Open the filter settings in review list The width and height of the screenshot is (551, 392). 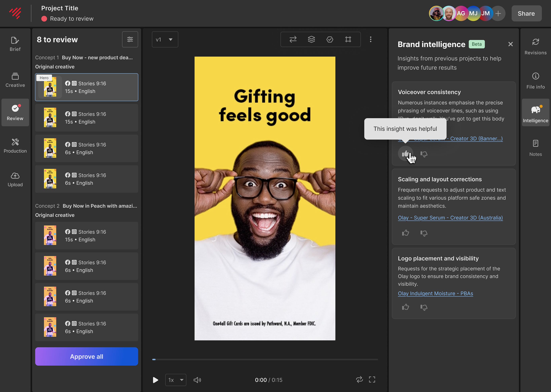click(x=130, y=39)
